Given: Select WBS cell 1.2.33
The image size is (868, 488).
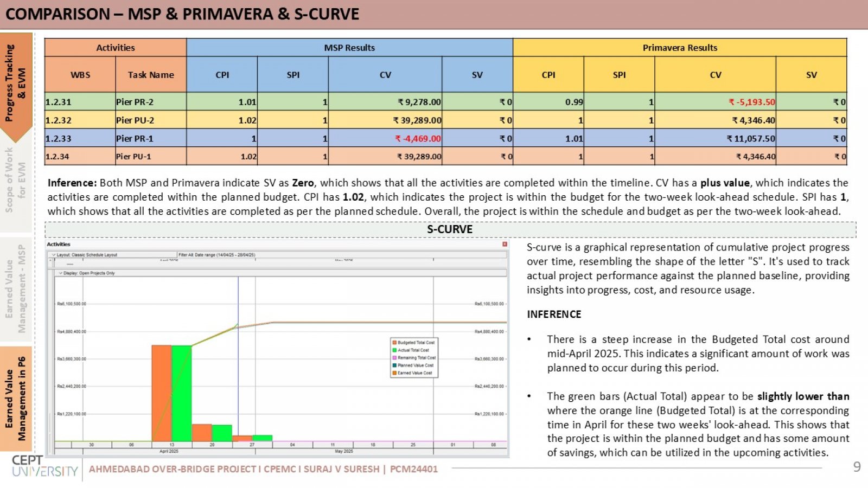Looking at the screenshot, I should (80, 138).
